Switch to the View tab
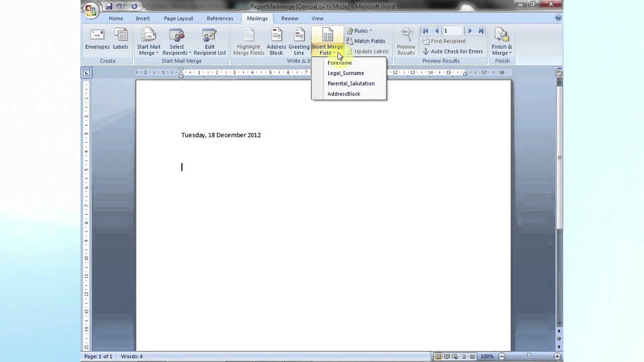The height and width of the screenshot is (362, 644). pyautogui.click(x=317, y=19)
